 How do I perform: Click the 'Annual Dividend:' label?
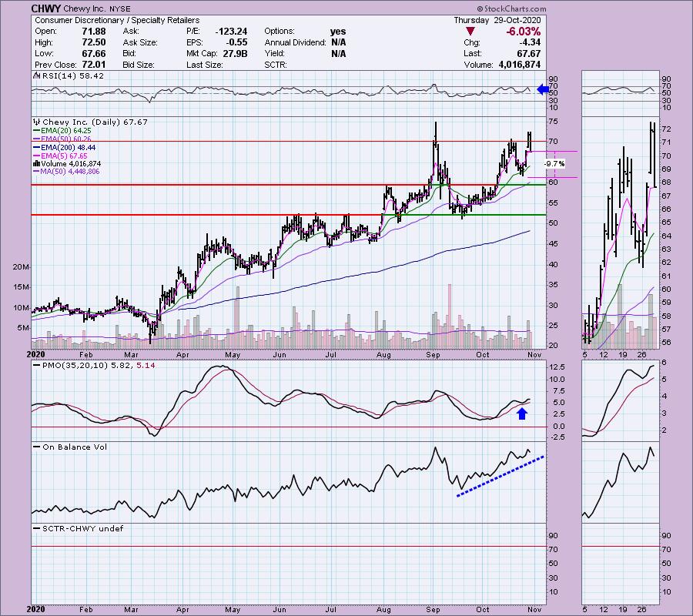(x=295, y=42)
